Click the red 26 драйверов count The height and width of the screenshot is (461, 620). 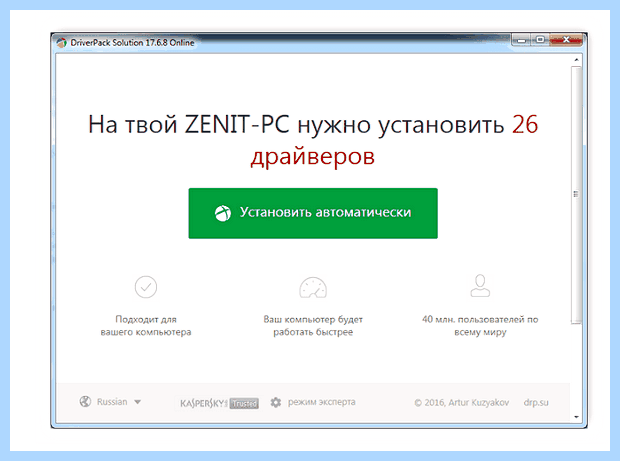click(x=394, y=140)
